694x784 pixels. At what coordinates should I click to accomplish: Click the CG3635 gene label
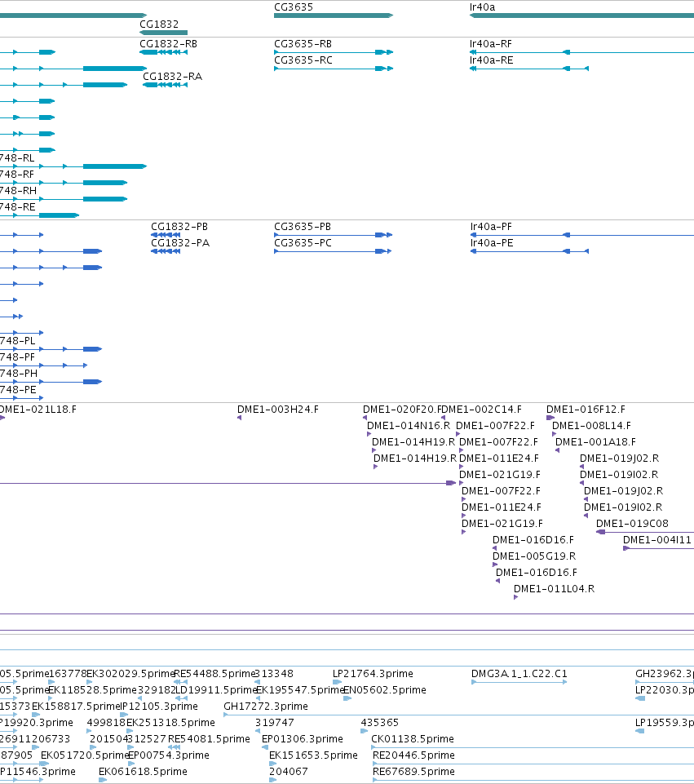pos(294,7)
